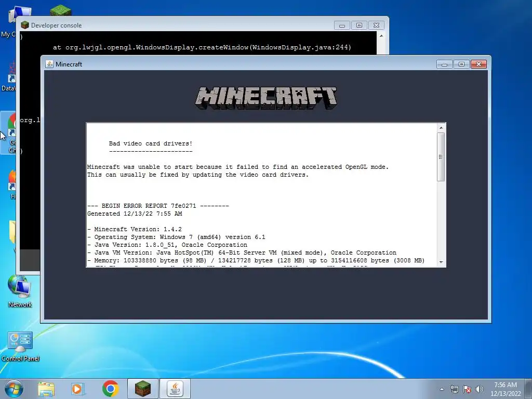Image resolution: width=532 pixels, height=399 pixels.
Task: Click the Minecraft window title bar text
Action: (69, 64)
